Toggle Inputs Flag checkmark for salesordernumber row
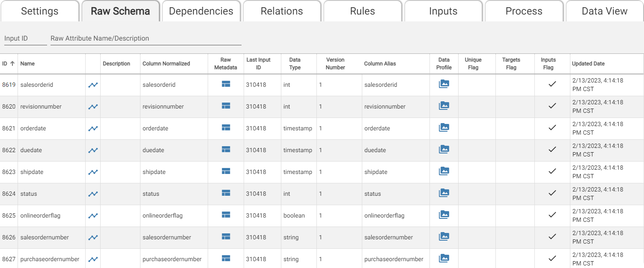The height and width of the screenshot is (268, 644). click(552, 237)
